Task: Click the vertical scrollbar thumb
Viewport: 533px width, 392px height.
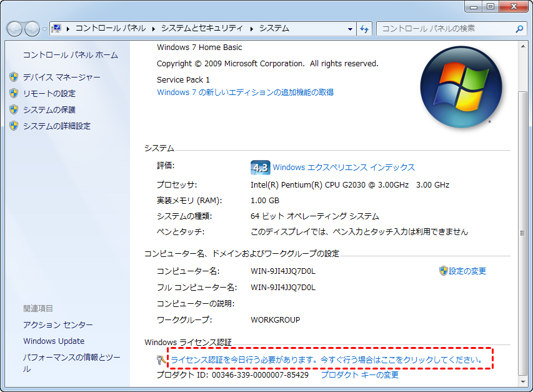Action: [x=522, y=233]
